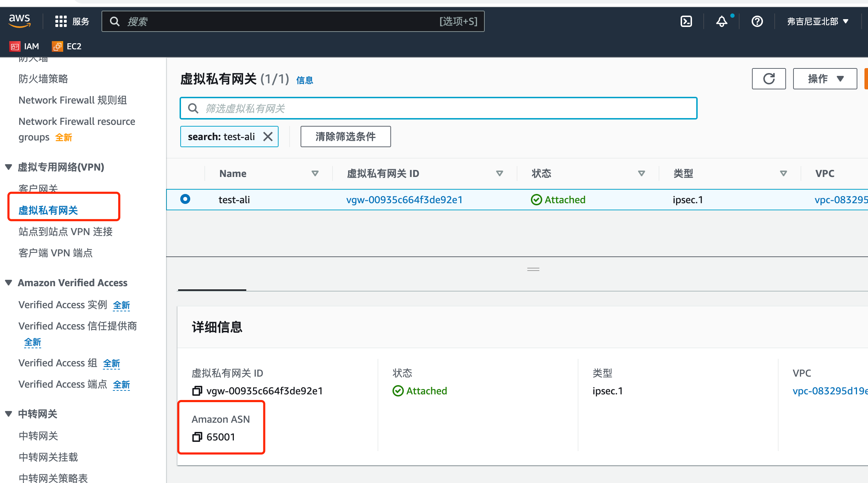Focus the top 搜索 search box
Viewport: 868px width, 483px height.
coord(293,21)
